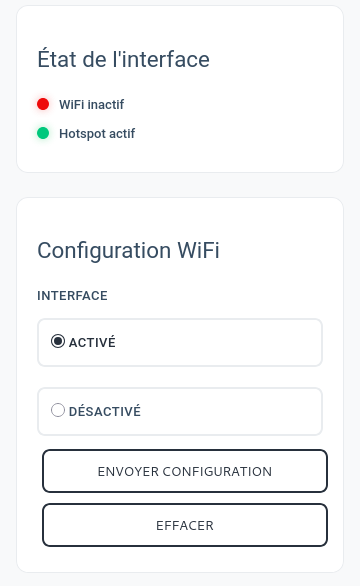Click the INTERFACE field label
The image size is (360, 586).
[72, 296]
